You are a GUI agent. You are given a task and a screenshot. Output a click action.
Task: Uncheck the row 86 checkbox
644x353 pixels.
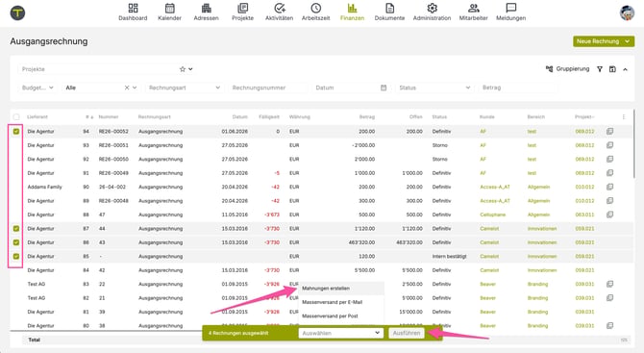pos(16,242)
